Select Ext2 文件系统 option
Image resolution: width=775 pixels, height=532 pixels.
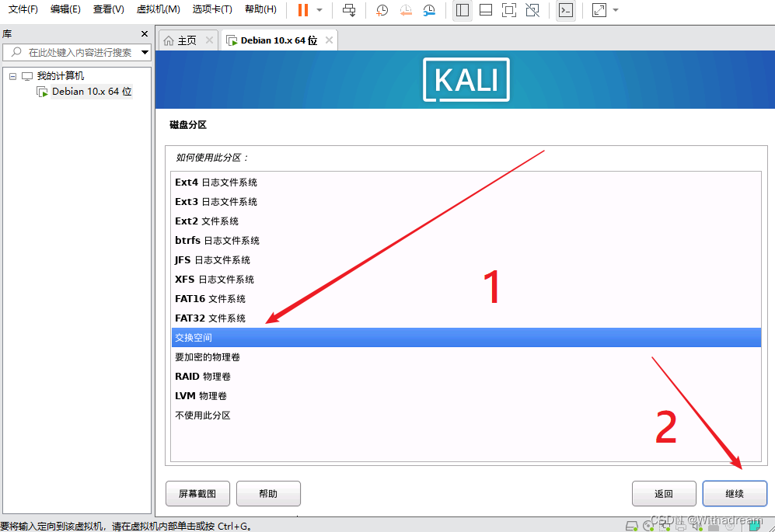466,221
